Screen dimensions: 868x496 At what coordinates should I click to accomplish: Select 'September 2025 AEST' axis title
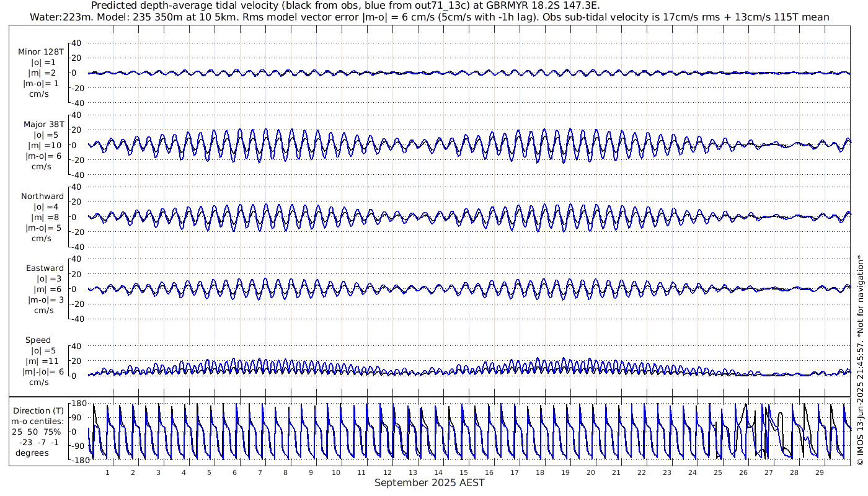click(x=429, y=482)
